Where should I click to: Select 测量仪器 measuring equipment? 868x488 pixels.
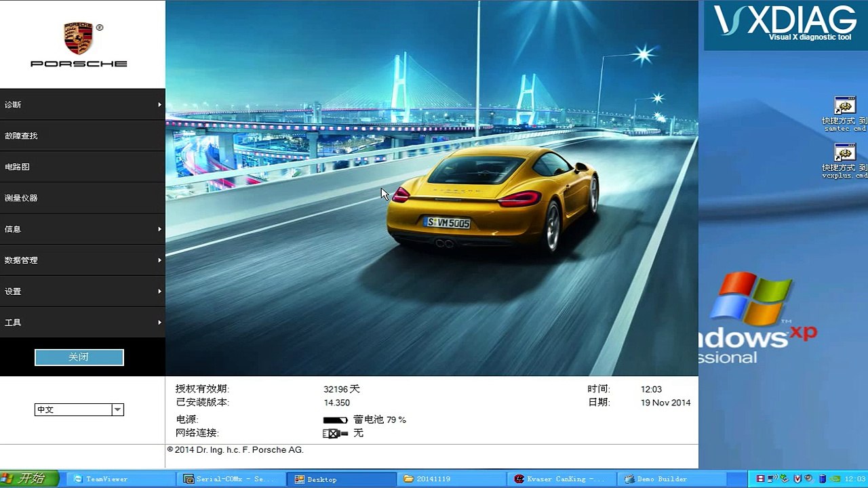pos(82,198)
